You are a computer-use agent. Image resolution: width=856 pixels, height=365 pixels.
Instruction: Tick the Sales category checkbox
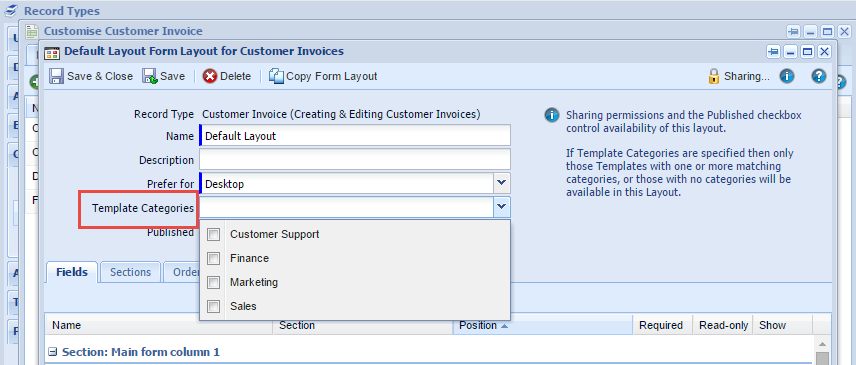click(213, 307)
